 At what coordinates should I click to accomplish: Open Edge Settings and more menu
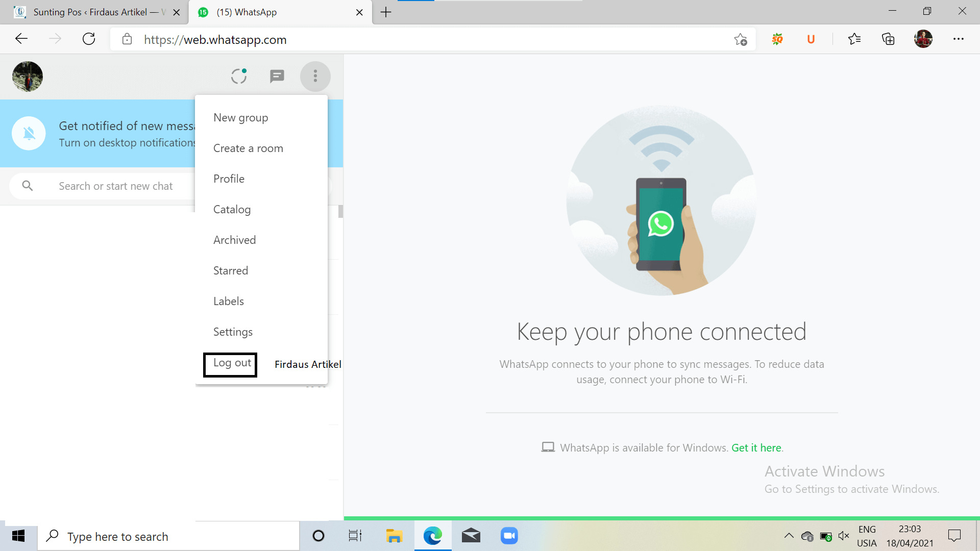959,39
